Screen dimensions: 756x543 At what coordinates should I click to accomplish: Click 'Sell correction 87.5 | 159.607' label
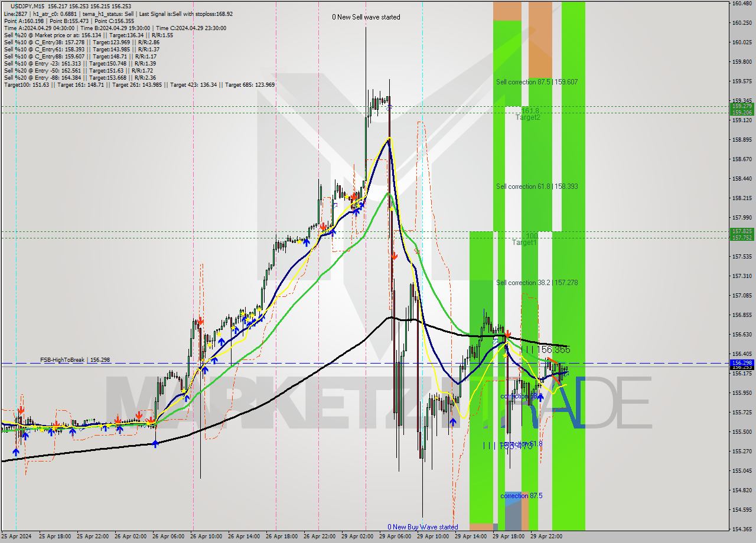[537, 82]
